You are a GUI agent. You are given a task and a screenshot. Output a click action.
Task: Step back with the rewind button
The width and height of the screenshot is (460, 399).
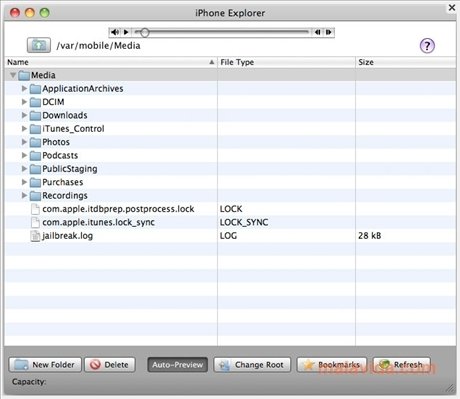(317, 32)
